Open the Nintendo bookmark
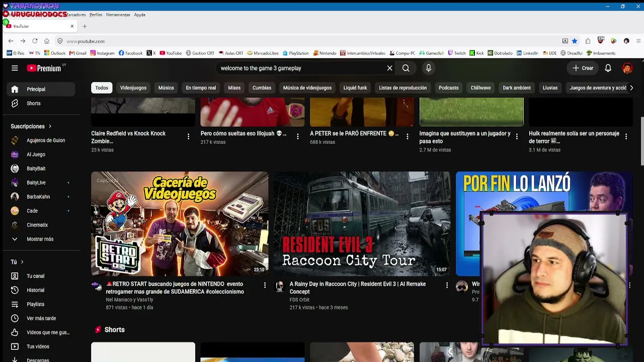This screenshot has width=644, height=362. click(325, 53)
